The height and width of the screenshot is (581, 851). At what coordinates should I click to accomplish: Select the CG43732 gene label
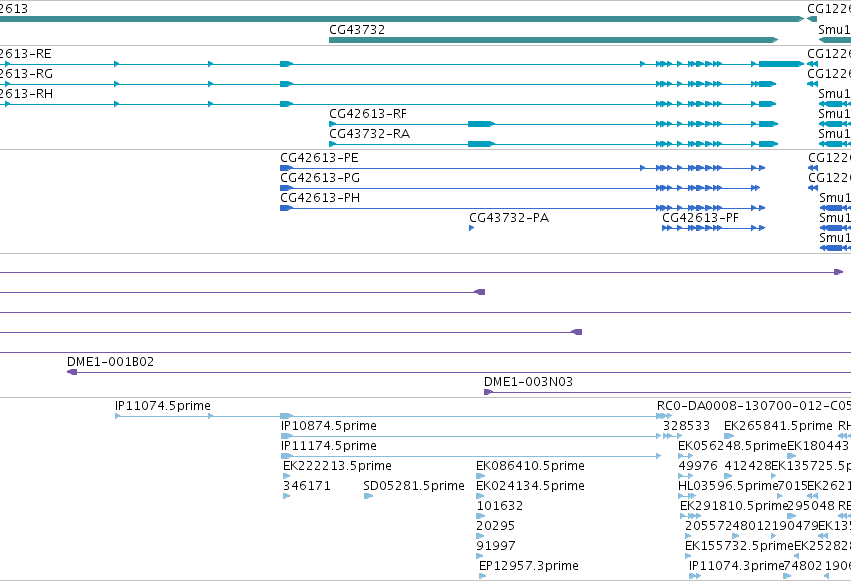(x=357, y=30)
